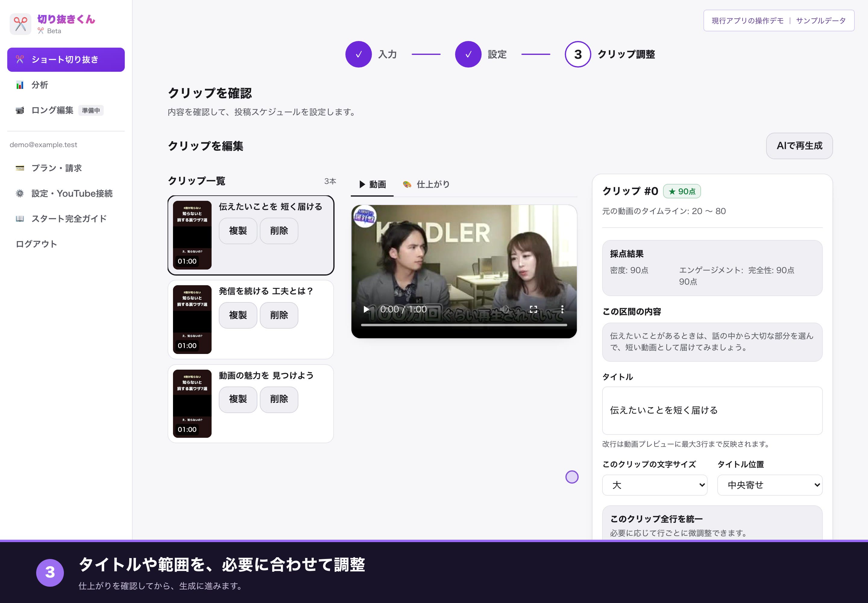The width and height of the screenshot is (868, 603).
Task: Duplicate the 伝えたいことを 短く届ける clip
Action: coord(238,231)
